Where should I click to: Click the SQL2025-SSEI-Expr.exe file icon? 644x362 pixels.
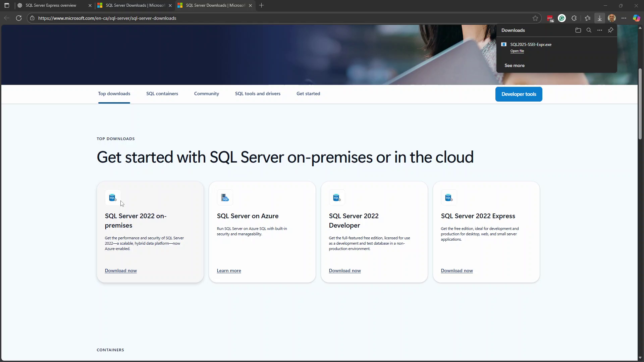(504, 44)
